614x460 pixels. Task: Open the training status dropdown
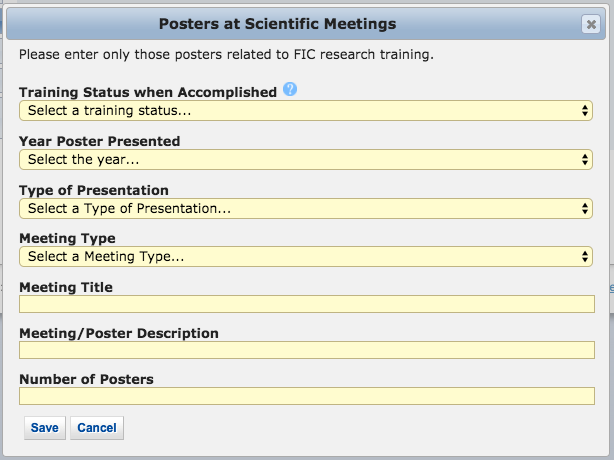coord(306,110)
